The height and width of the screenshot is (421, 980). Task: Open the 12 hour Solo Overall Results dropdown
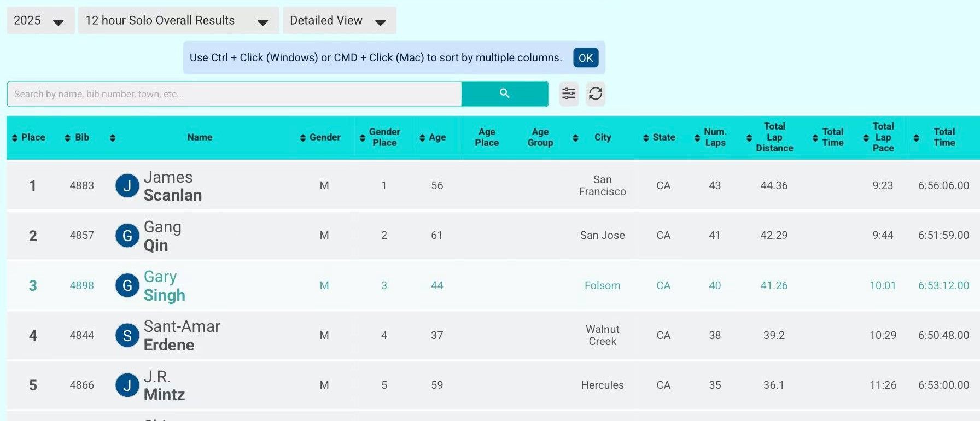pyautogui.click(x=178, y=21)
